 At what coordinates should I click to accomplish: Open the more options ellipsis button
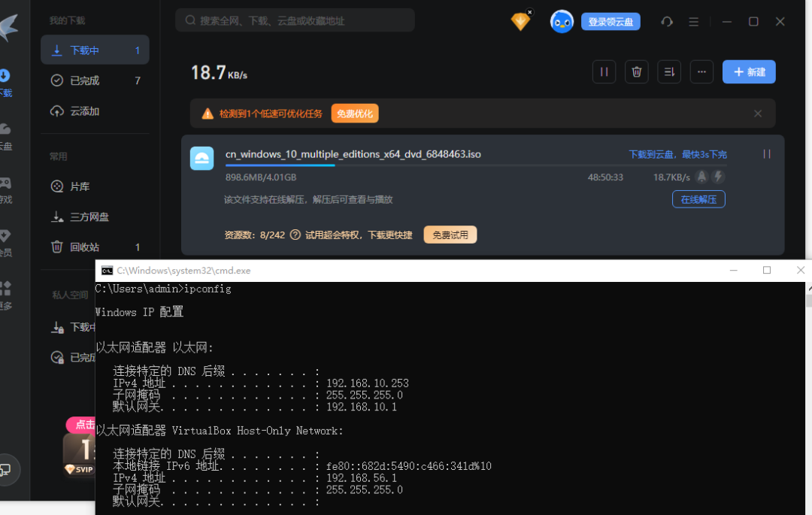tap(701, 72)
